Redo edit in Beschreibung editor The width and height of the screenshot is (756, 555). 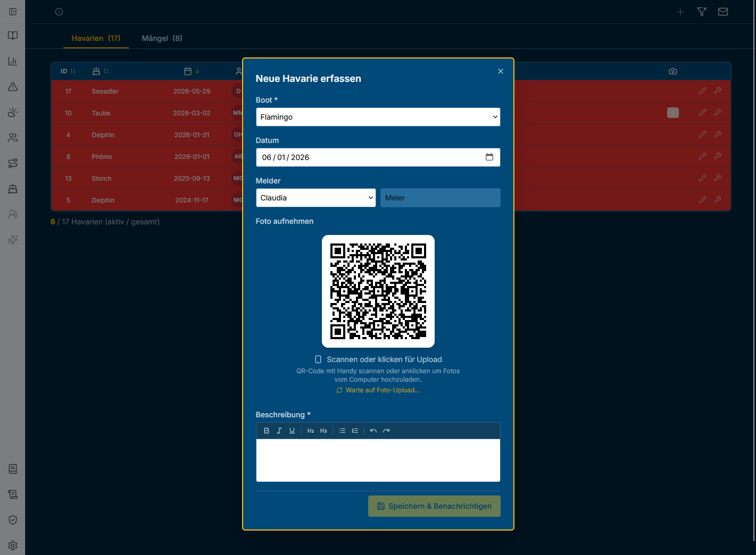point(386,431)
